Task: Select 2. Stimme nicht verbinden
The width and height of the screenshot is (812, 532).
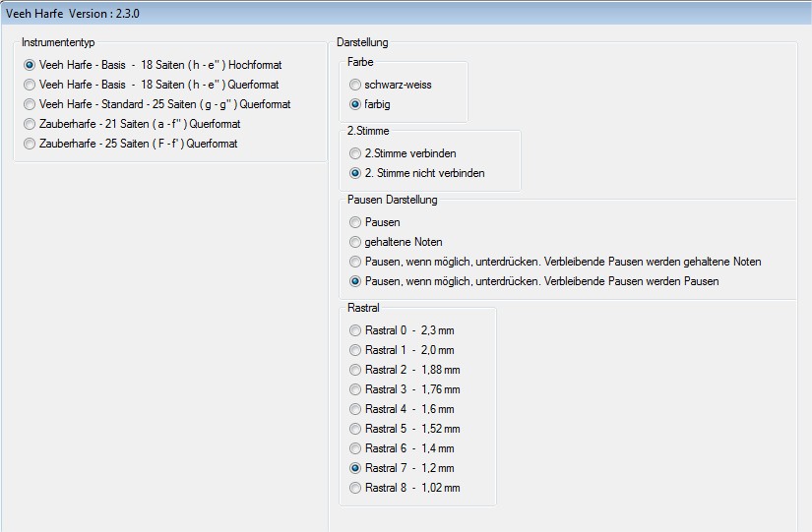Action: coord(355,173)
